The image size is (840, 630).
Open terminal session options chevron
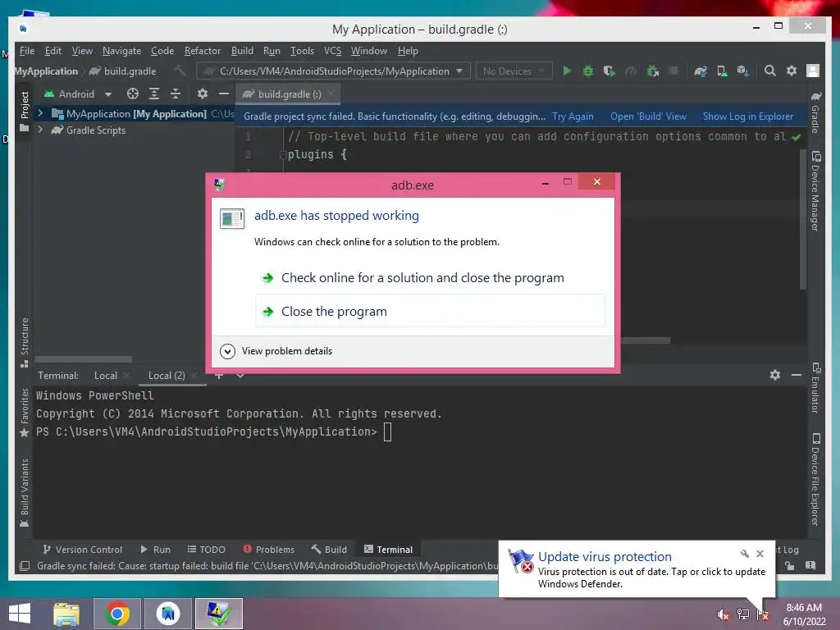pos(240,376)
